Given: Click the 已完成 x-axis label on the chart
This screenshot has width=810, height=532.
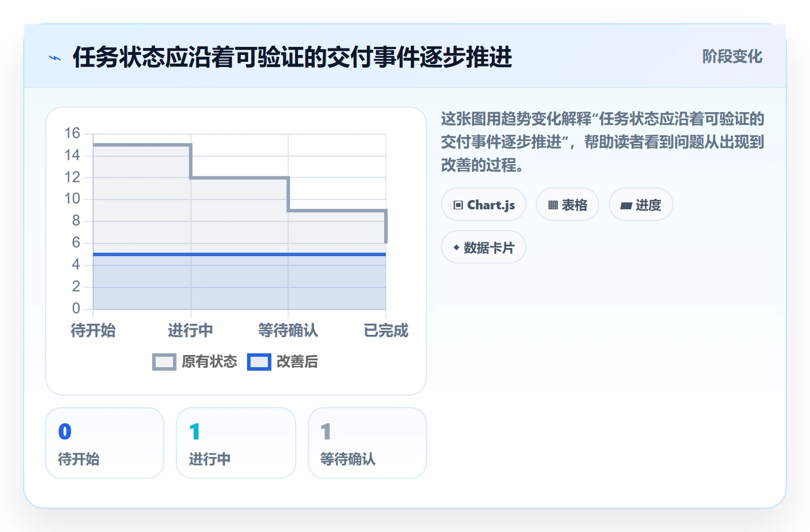Looking at the screenshot, I should (x=386, y=331).
